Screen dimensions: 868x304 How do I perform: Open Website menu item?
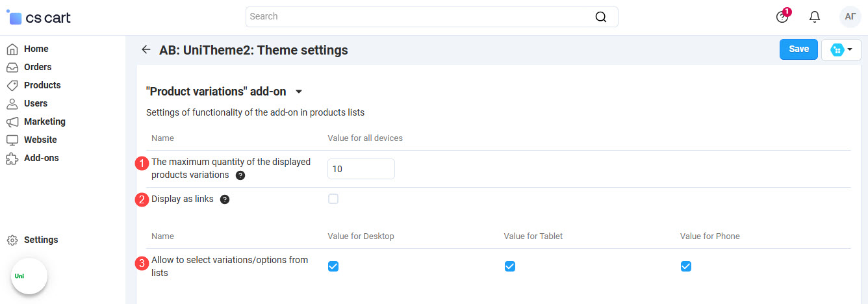40,140
